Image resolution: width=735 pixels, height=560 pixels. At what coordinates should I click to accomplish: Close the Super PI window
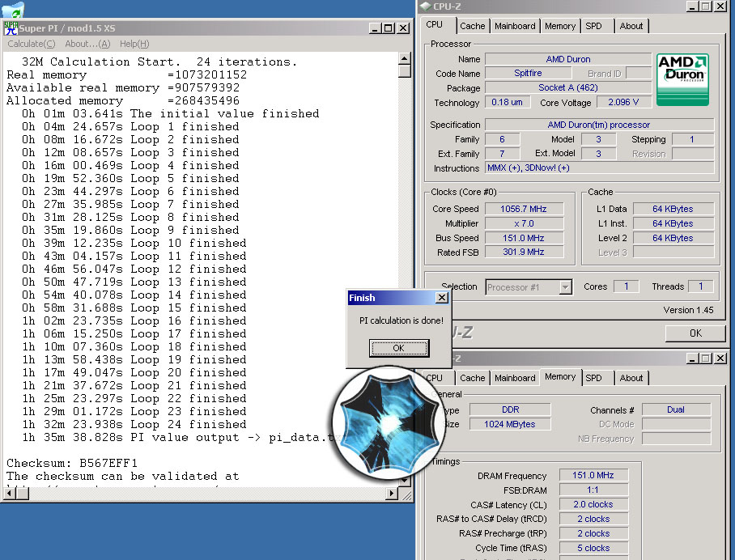pyautogui.click(x=403, y=28)
